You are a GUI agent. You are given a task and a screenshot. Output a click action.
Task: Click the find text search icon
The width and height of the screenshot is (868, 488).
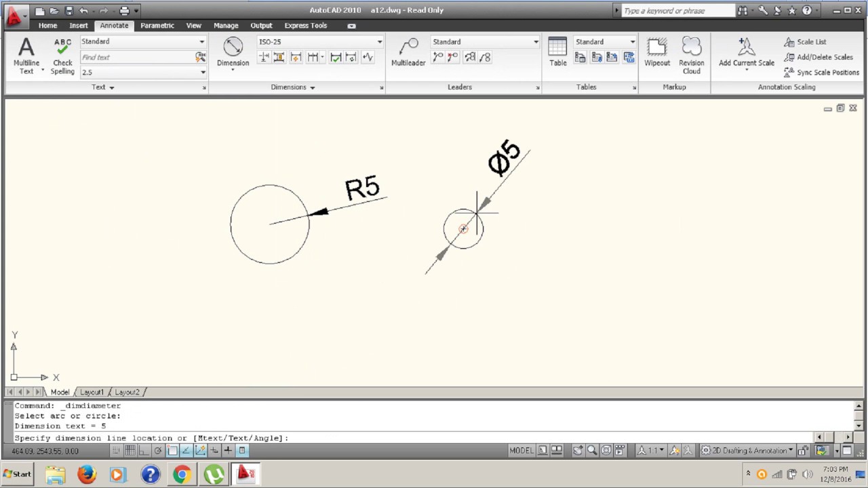(x=200, y=57)
